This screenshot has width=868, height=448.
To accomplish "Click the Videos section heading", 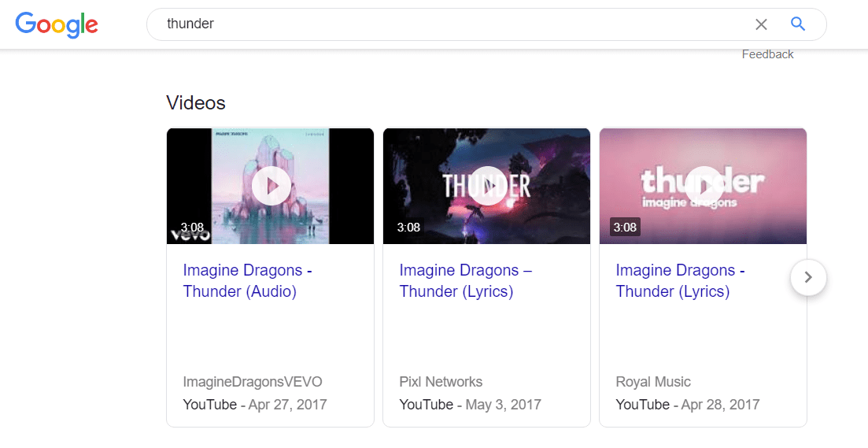I will pyautogui.click(x=196, y=103).
